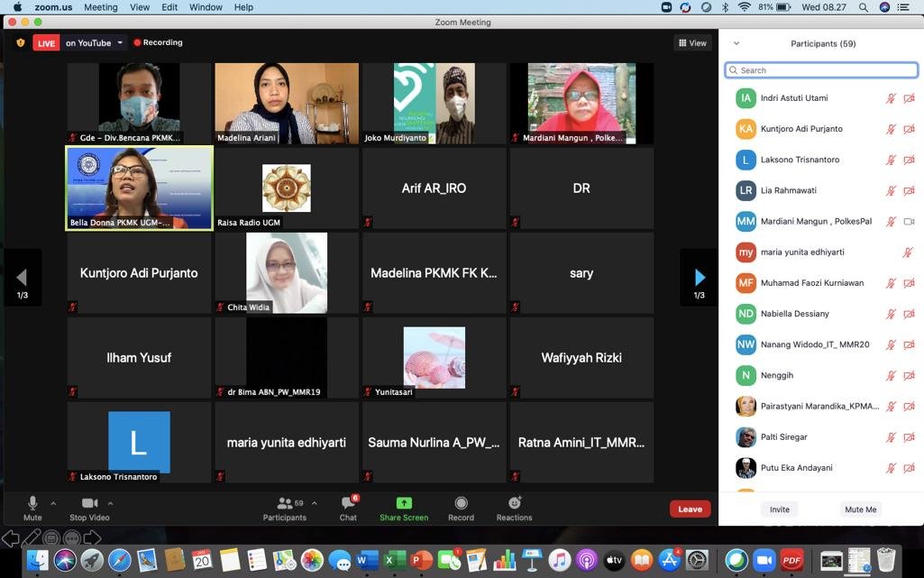Click the encryption shield icon
Image resolution: width=924 pixels, height=578 pixels.
pos(20,42)
